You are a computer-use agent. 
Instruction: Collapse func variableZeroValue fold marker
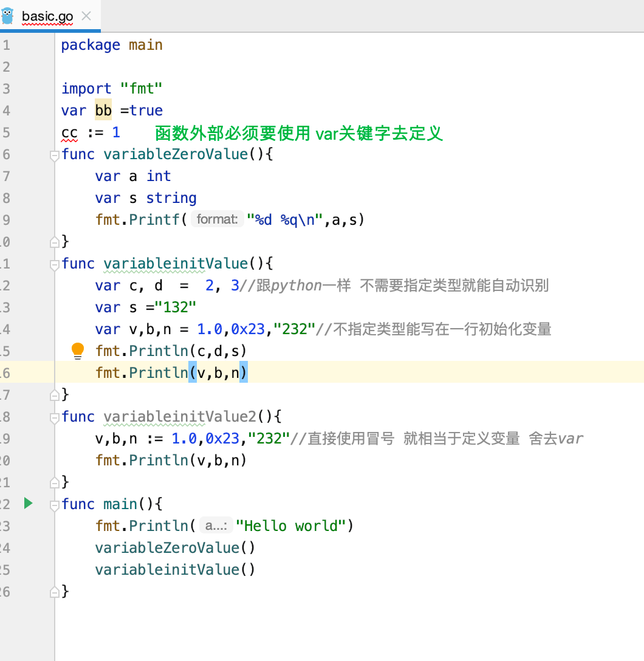(54, 156)
